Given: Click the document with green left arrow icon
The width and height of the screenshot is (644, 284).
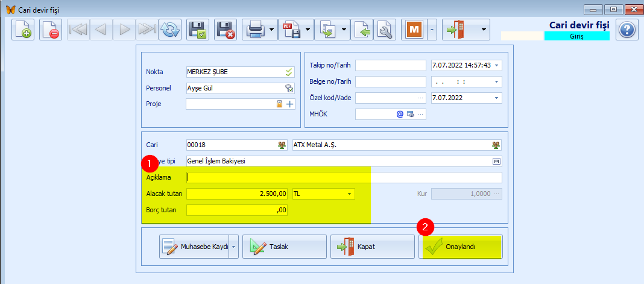Looking at the screenshot, I should 362,30.
